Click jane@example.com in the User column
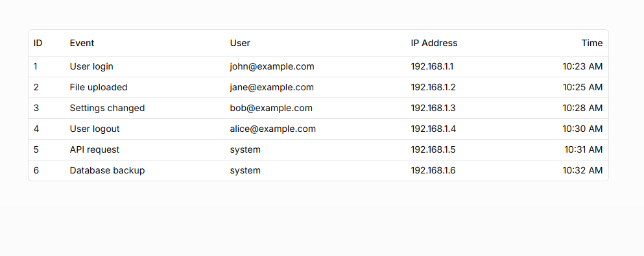The width and height of the screenshot is (644, 256). (x=272, y=87)
